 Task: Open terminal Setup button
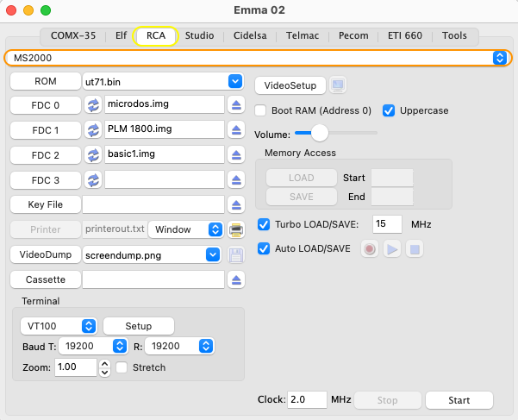(x=139, y=326)
